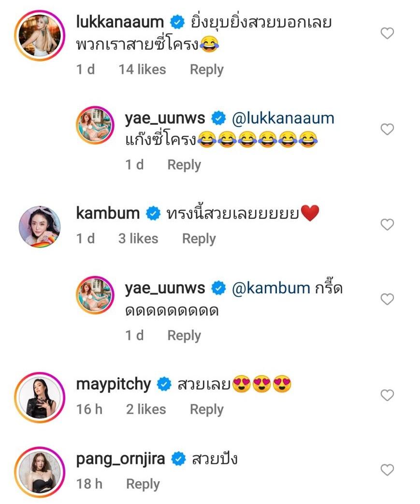Viewport: 420px width, 504px height.
Task: Like yae_uunws's reply to kambum
Action: coord(388,299)
